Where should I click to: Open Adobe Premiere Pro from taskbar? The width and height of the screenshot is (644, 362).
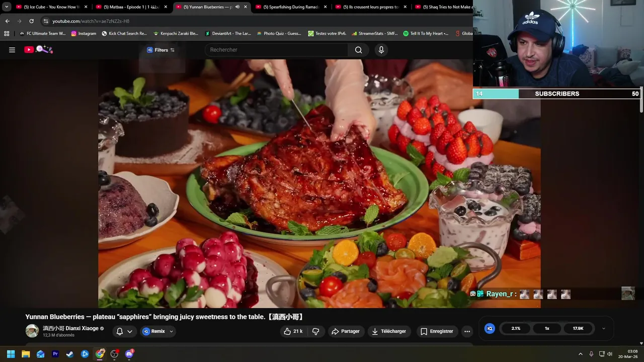pyautogui.click(x=55, y=354)
